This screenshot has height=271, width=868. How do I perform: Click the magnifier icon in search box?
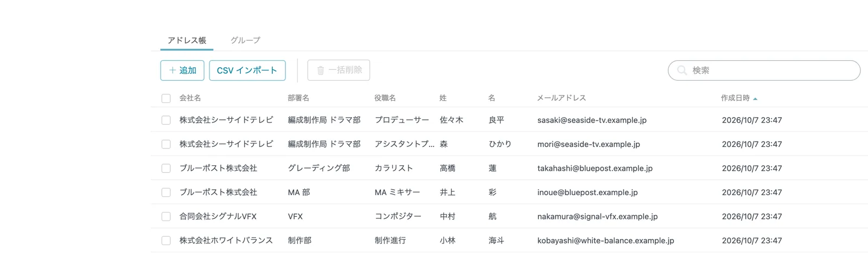point(682,70)
